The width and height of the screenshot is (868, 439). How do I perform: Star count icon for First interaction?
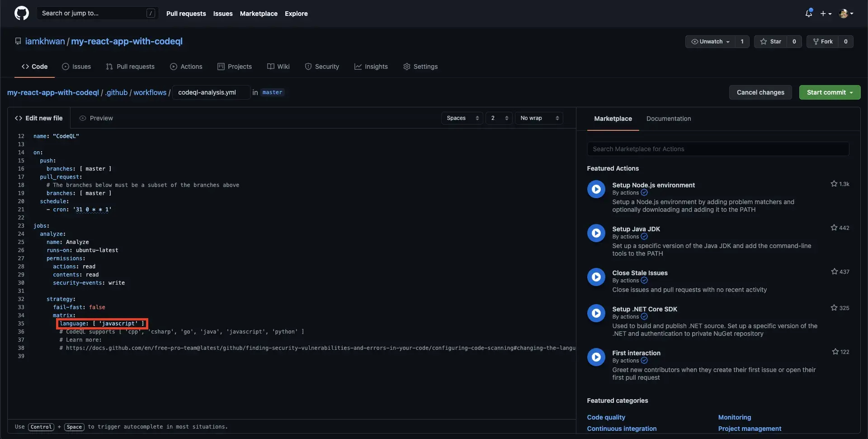point(835,352)
